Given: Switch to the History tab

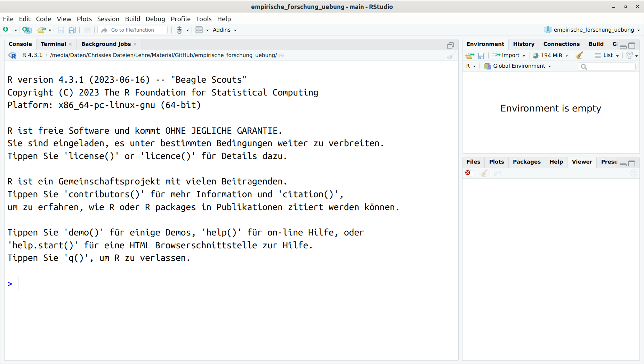Looking at the screenshot, I should (x=524, y=44).
